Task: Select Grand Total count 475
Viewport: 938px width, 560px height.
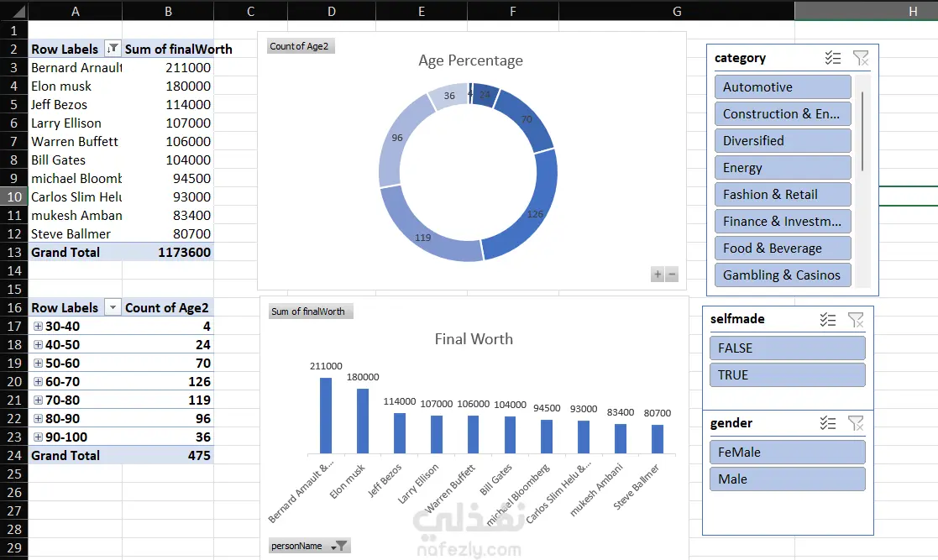Action: [168, 455]
